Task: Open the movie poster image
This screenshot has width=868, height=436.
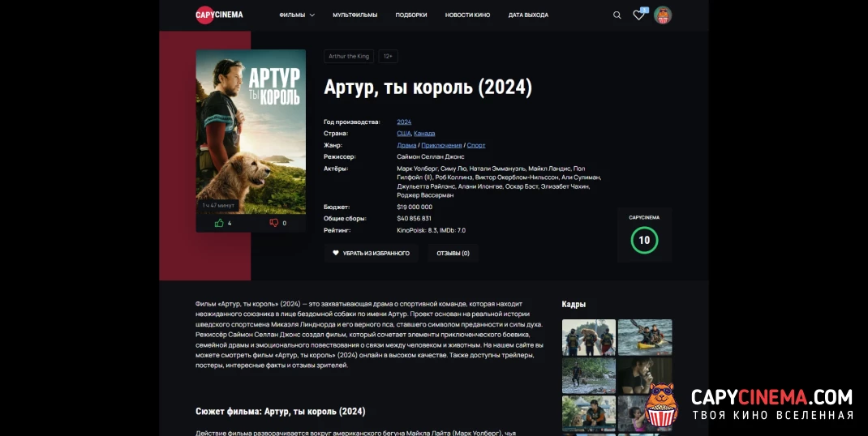Action: pos(251,131)
